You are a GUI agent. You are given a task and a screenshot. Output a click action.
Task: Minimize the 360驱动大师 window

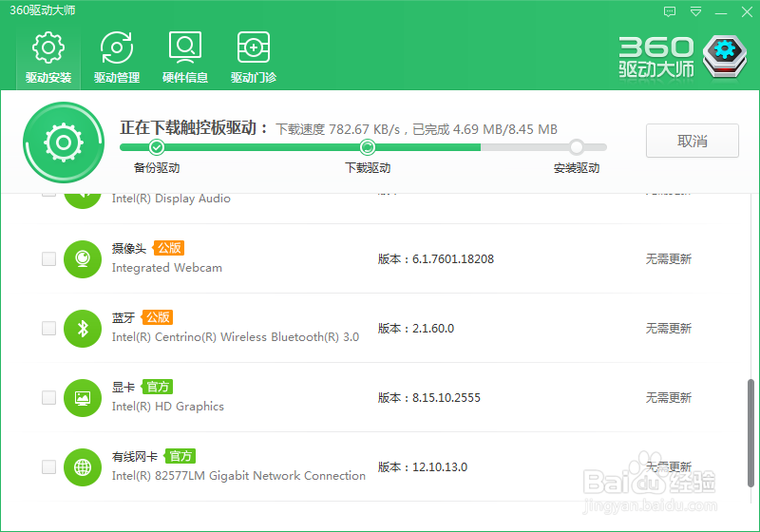pyautogui.click(x=721, y=11)
